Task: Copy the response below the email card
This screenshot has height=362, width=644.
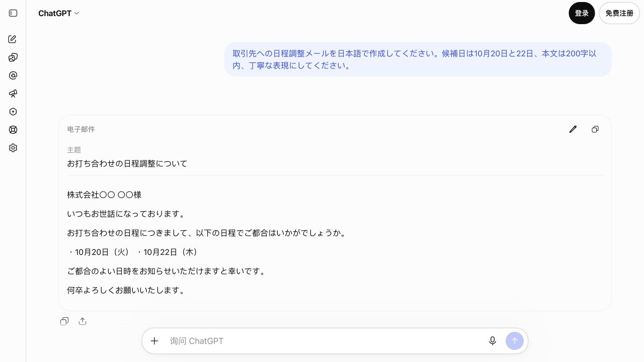Action: coord(64,321)
